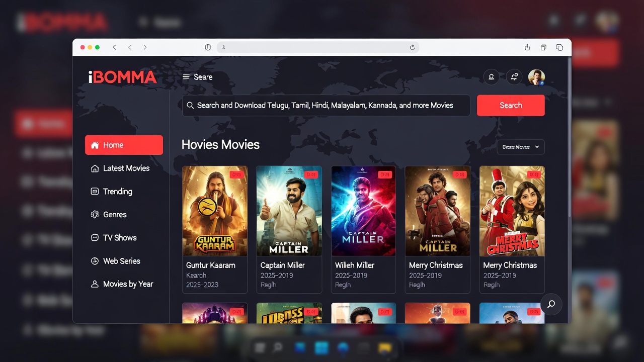The image size is (644, 362).
Task: Reload the page with refresh icon
Action: point(412,47)
